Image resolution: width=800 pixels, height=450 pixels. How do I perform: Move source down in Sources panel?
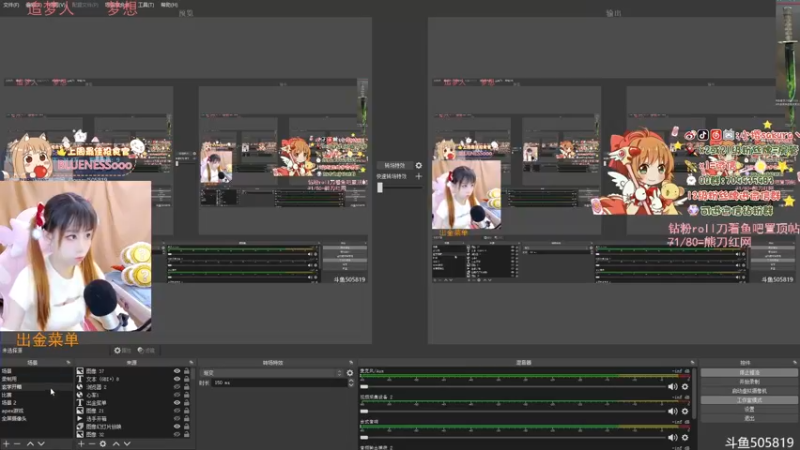[x=127, y=444]
